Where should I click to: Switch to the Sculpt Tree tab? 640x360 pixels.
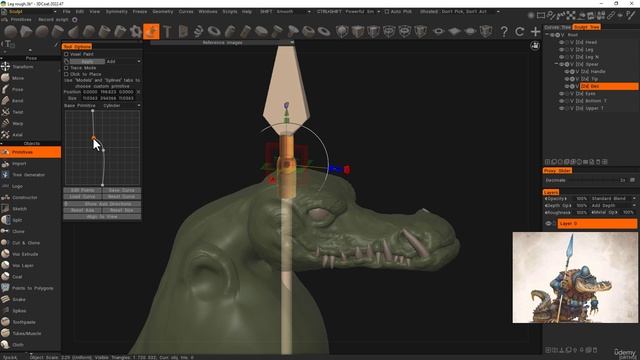coord(586,27)
